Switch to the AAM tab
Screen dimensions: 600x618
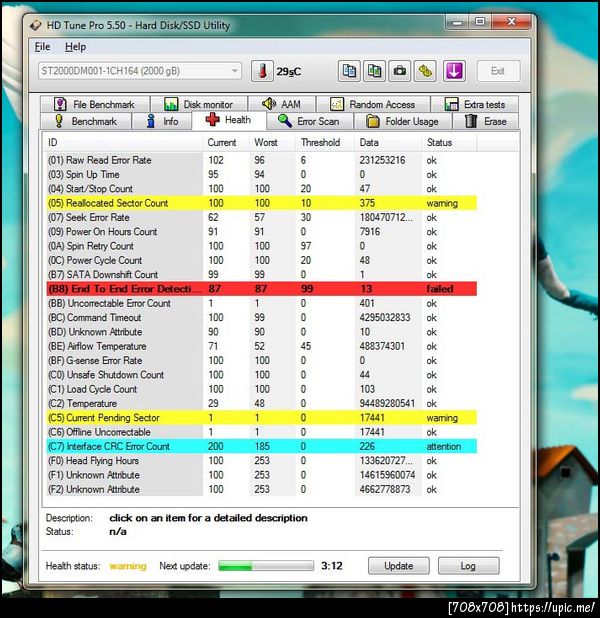pos(281,104)
